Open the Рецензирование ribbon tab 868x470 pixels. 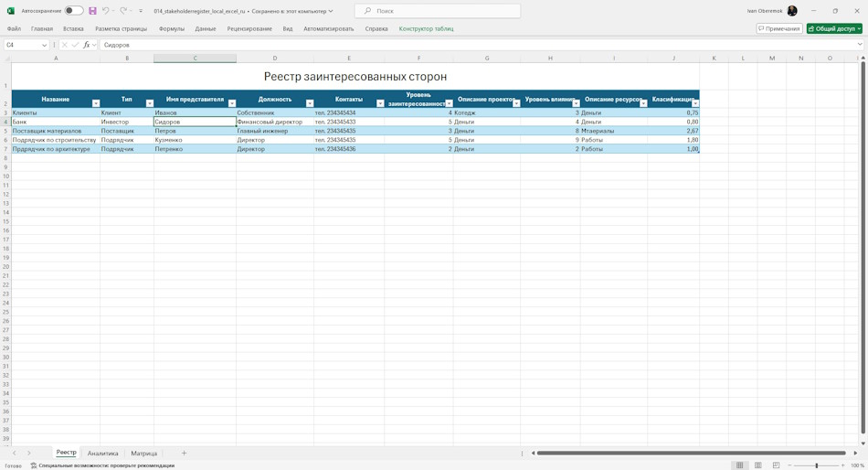click(x=249, y=29)
